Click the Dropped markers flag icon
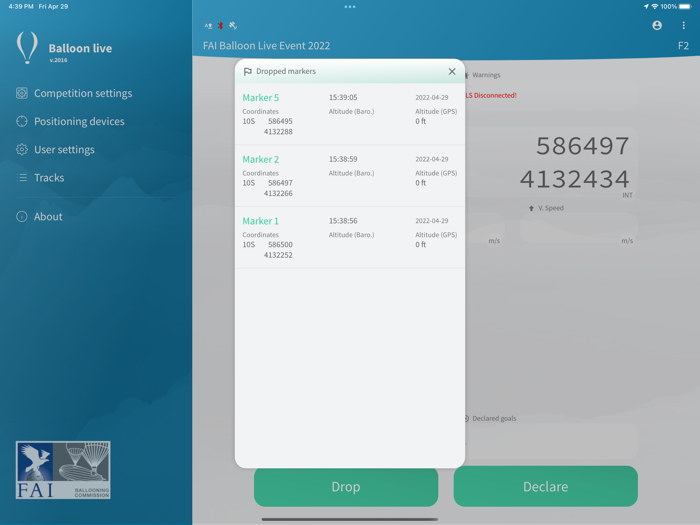 click(247, 71)
